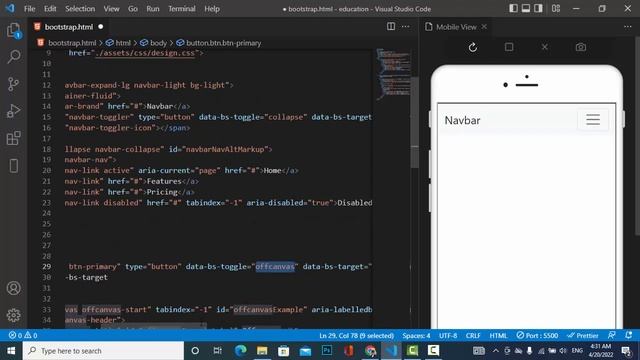Click the Navbar brand link in preview
The image size is (640, 360).
tap(462, 120)
